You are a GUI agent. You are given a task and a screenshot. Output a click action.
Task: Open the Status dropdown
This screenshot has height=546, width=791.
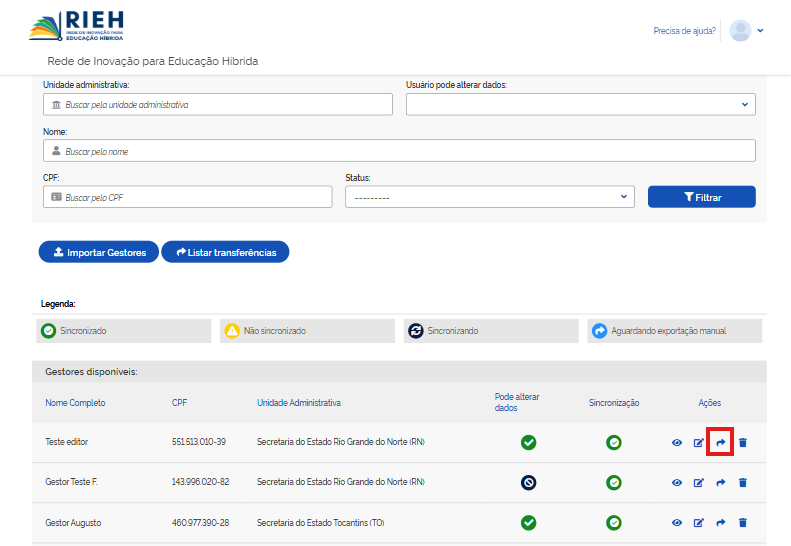point(489,197)
